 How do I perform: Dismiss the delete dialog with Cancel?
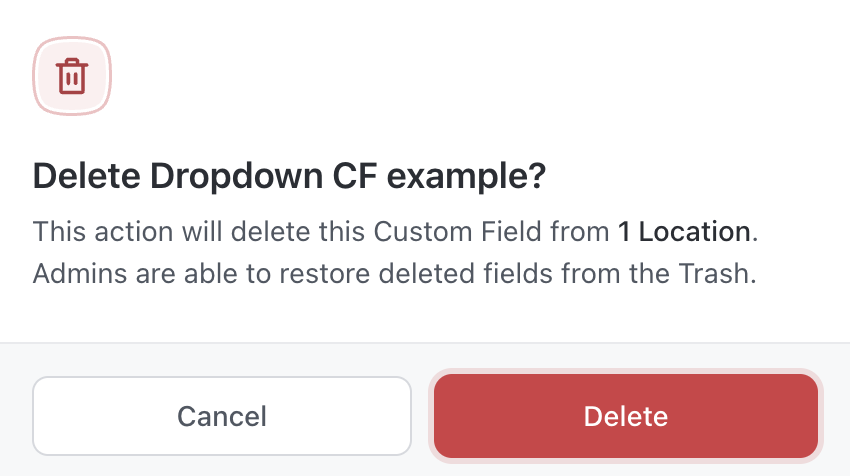222,416
